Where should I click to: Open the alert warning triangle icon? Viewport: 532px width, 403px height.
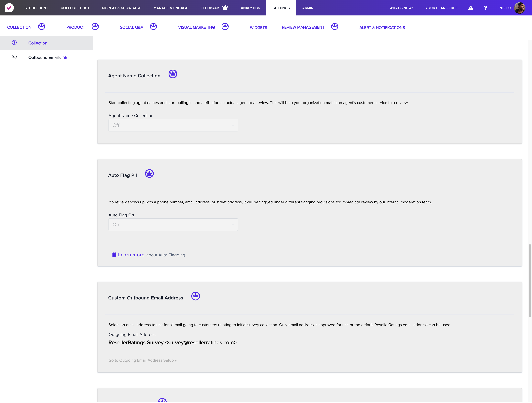click(471, 8)
